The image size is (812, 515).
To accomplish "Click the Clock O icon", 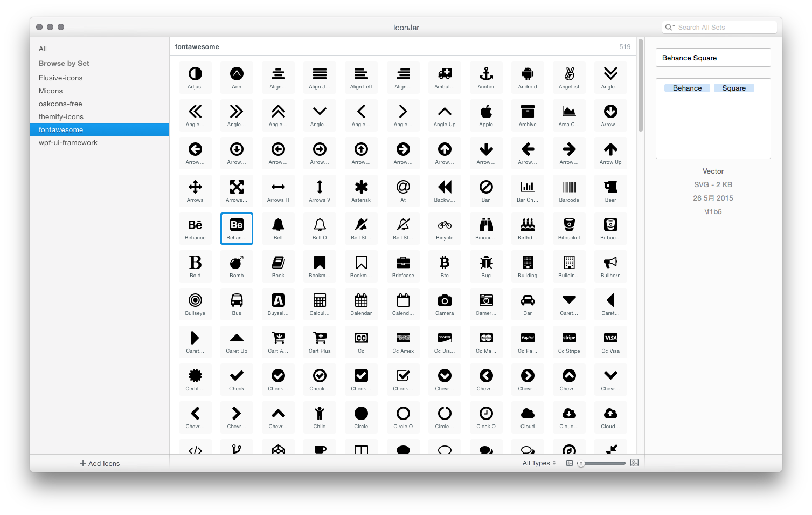I will (486, 417).
